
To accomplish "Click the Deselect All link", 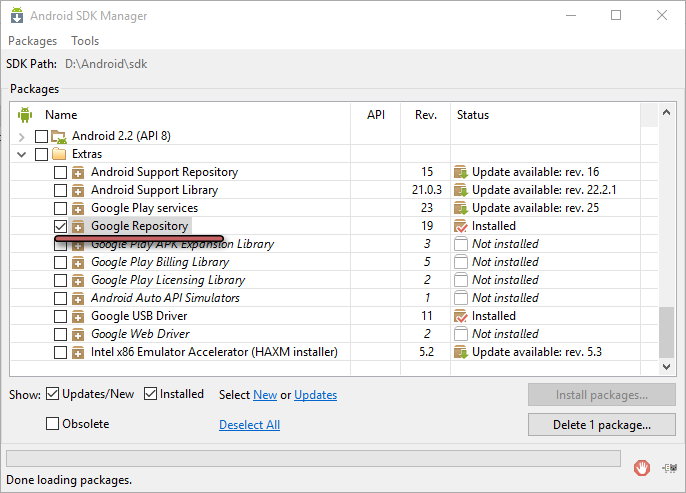I will [249, 425].
